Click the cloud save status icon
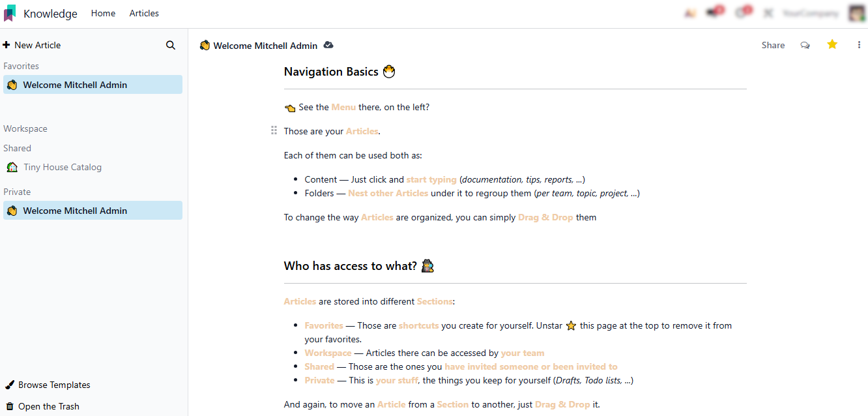This screenshot has width=868, height=416. click(328, 45)
